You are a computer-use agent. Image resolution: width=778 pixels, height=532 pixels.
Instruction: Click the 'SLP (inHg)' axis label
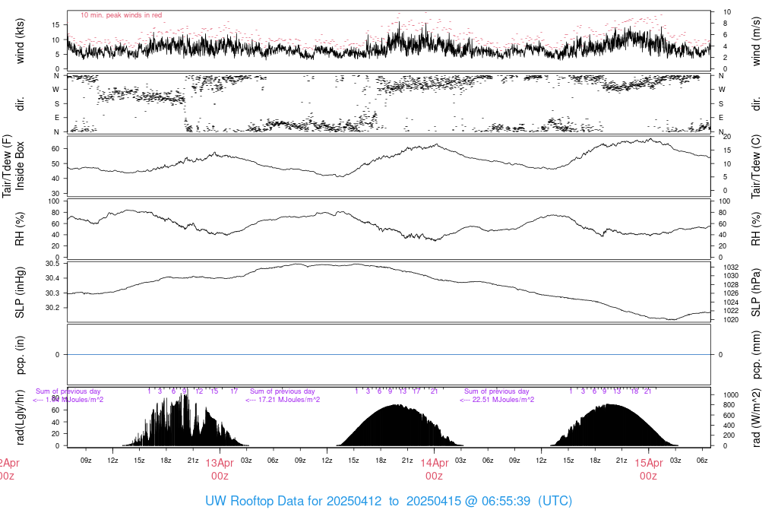20,293
